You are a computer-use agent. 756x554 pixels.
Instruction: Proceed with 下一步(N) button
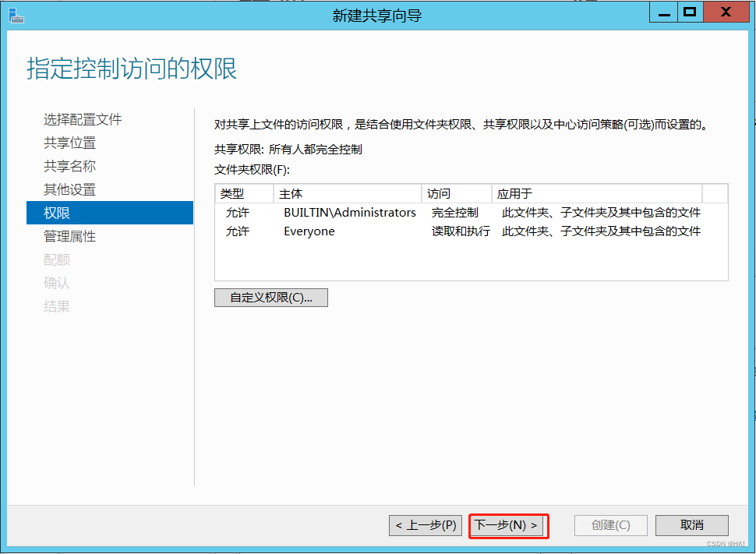[x=507, y=525]
